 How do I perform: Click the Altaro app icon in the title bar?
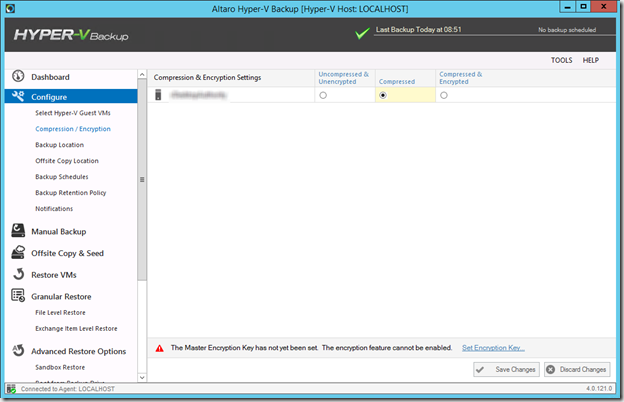click(x=10, y=8)
